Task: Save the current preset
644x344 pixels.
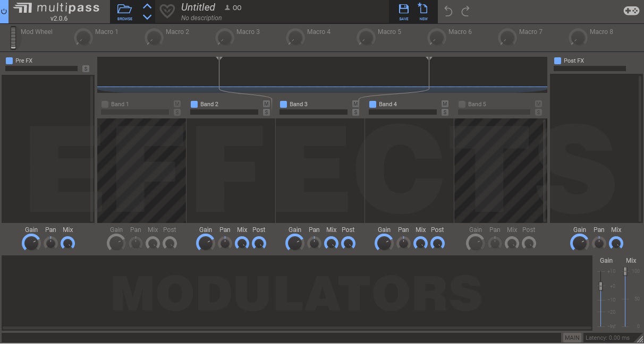Action: pos(403,10)
